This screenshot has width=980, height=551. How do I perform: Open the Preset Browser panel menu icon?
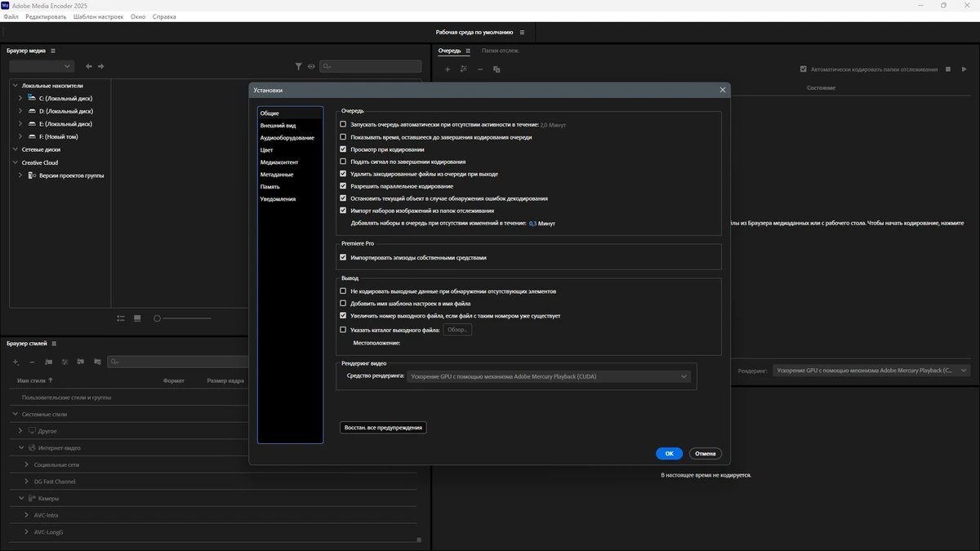54,344
